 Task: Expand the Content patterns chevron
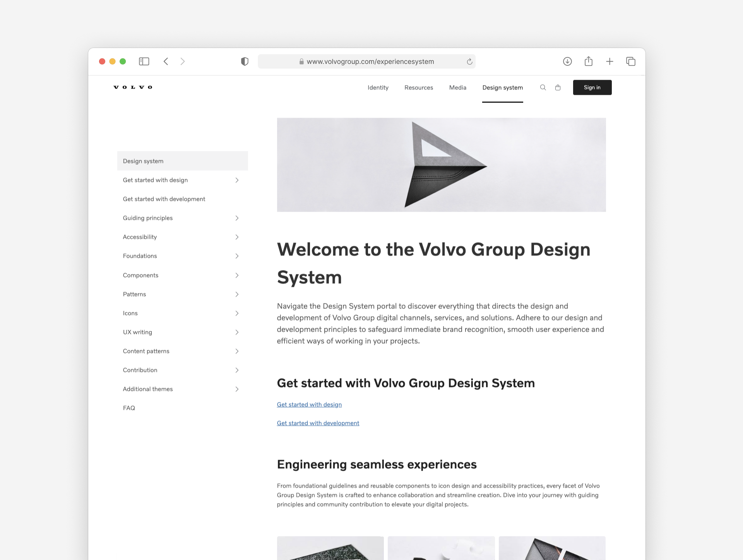(237, 351)
